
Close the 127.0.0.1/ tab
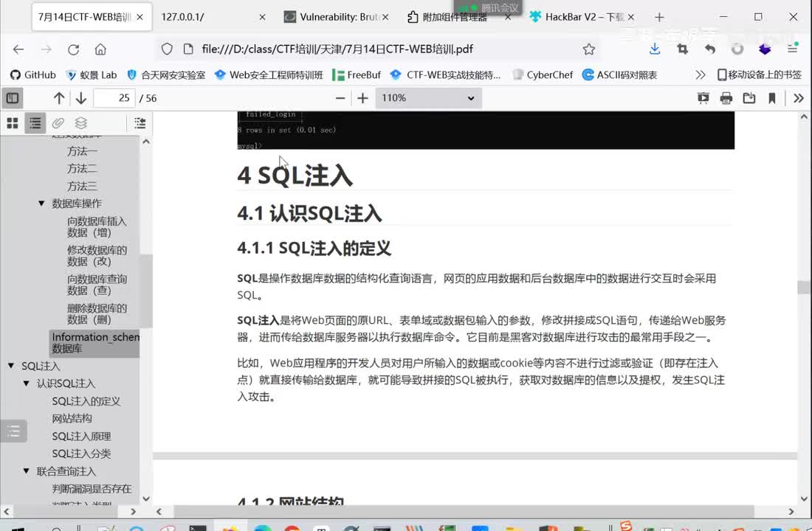[x=262, y=17]
